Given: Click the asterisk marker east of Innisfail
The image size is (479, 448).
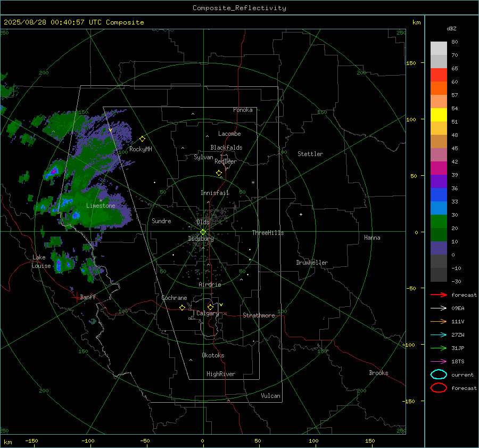Looking at the screenshot, I should (253, 183).
